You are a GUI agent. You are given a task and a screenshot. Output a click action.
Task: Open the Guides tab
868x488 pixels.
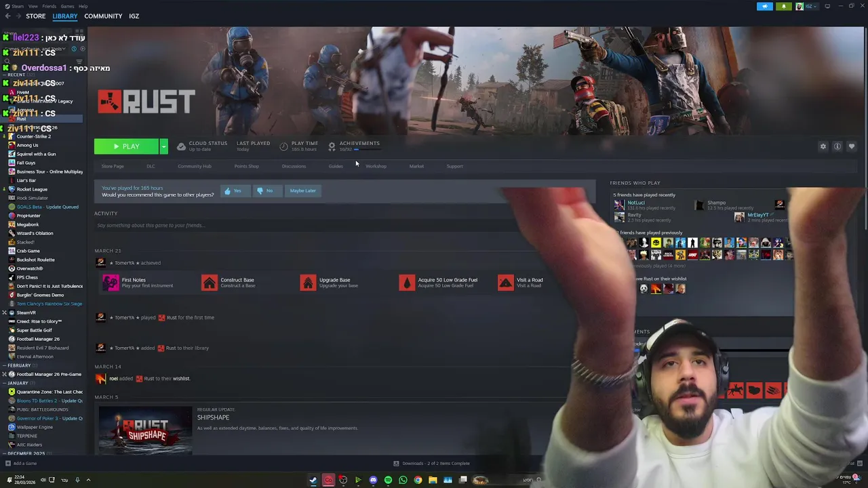click(336, 166)
